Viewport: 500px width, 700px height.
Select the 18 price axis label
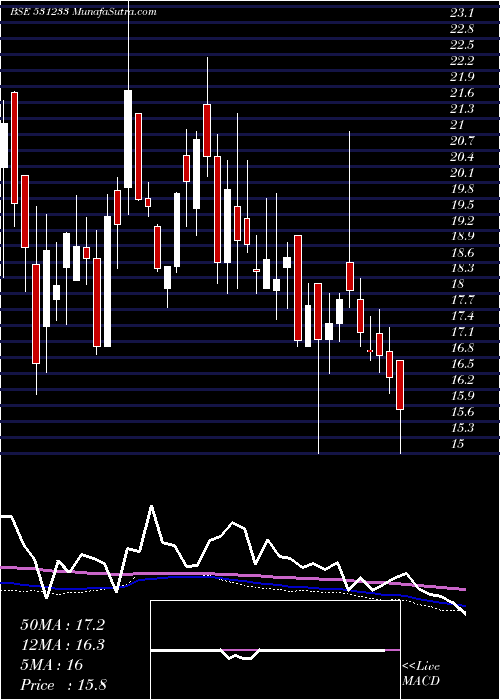click(x=457, y=284)
